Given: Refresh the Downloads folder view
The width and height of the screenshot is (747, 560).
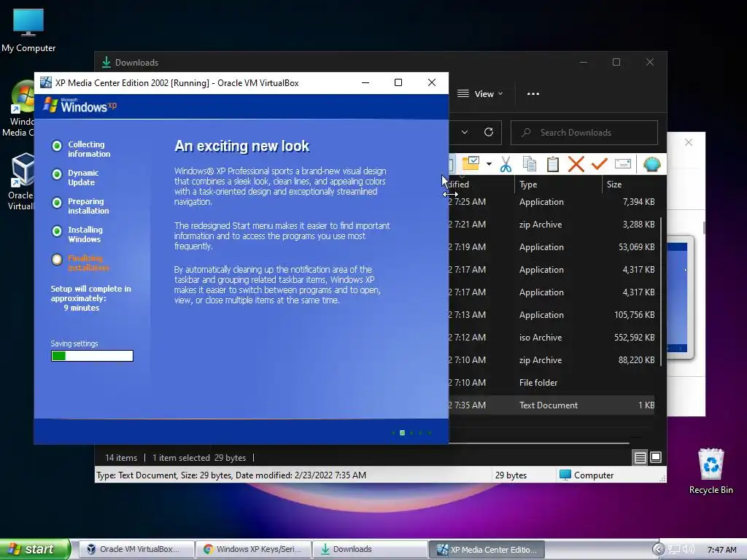Looking at the screenshot, I should 489,132.
